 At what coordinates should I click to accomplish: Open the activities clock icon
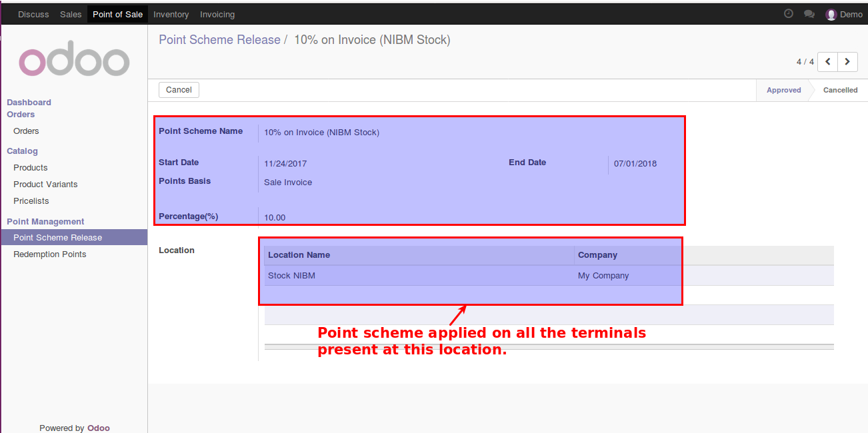point(789,14)
